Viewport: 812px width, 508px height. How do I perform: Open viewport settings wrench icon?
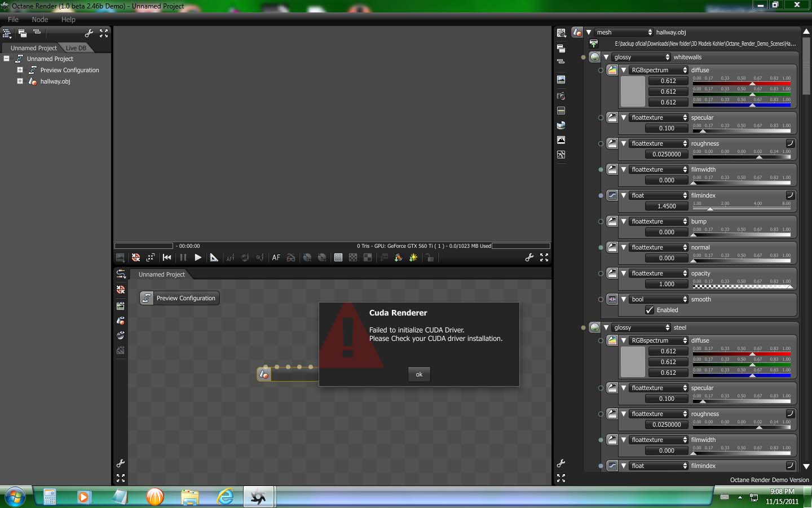coord(529,257)
